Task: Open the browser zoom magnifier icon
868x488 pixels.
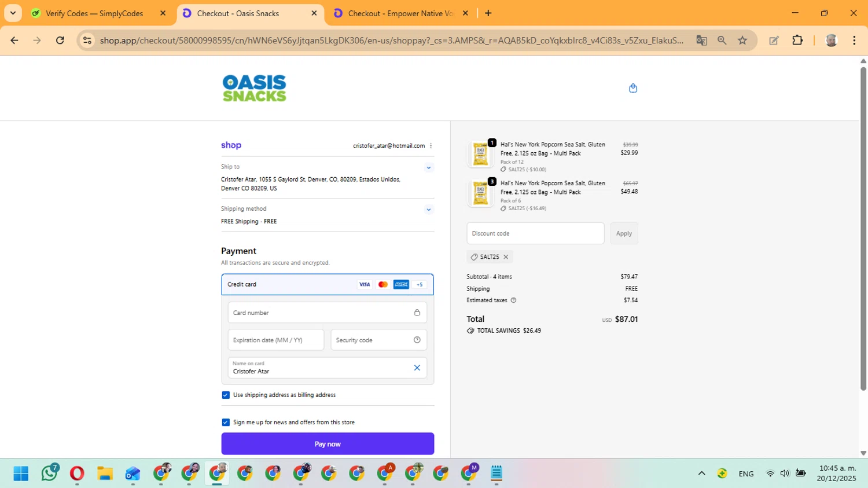Action: [x=722, y=41]
